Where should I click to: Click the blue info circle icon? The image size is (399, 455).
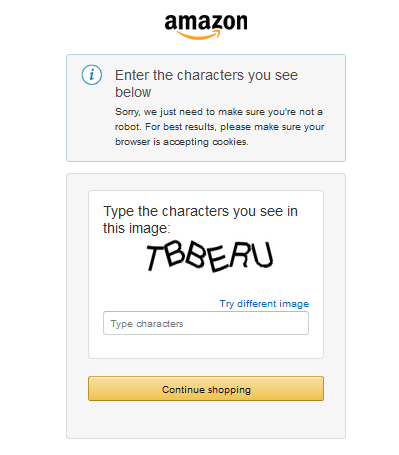[92, 75]
